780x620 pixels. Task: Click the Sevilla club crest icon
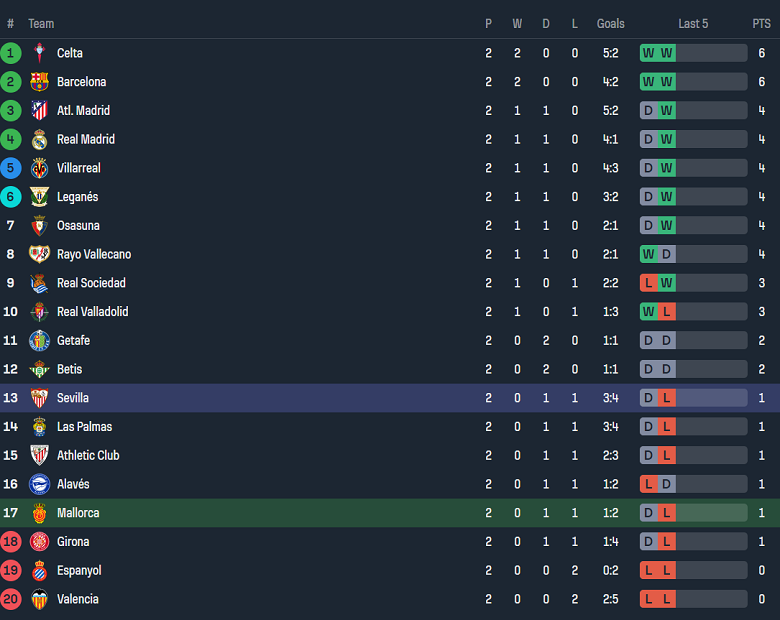pos(39,398)
